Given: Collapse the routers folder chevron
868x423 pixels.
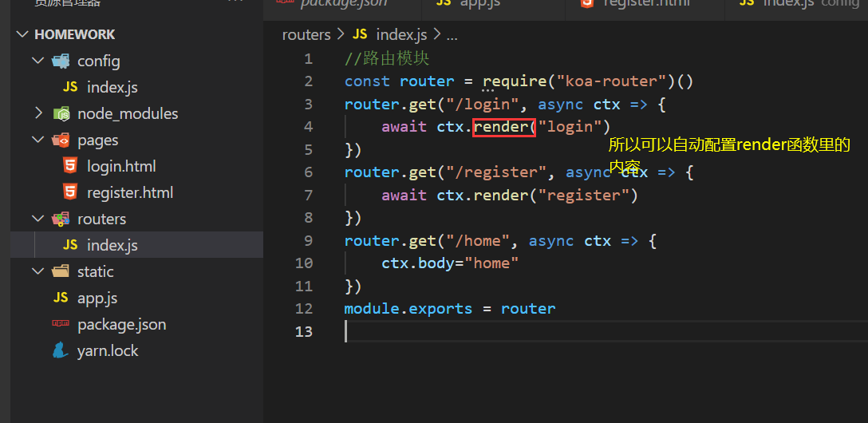Looking at the screenshot, I should pos(37,219).
